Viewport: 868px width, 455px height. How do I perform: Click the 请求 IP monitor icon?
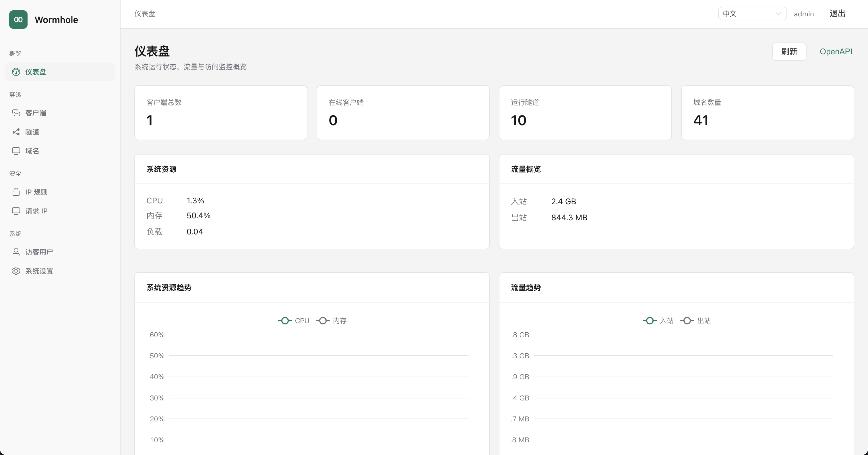(x=16, y=211)
